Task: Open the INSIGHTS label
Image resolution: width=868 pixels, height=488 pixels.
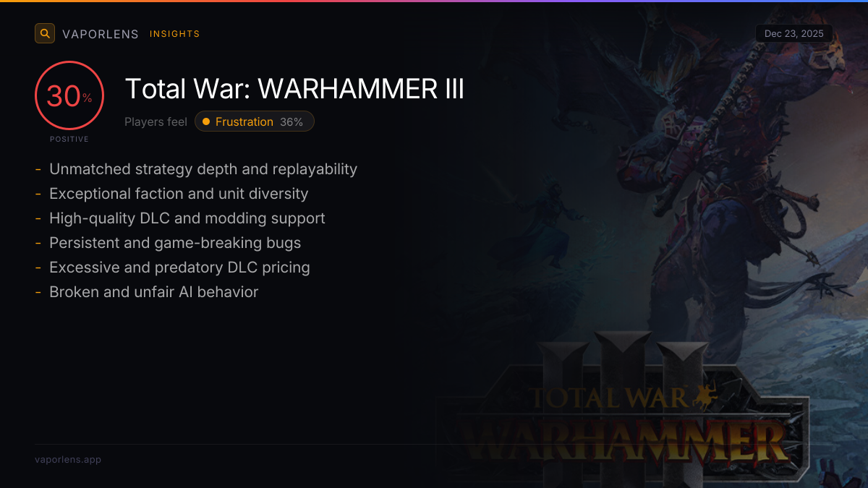Action: point(174,34)
